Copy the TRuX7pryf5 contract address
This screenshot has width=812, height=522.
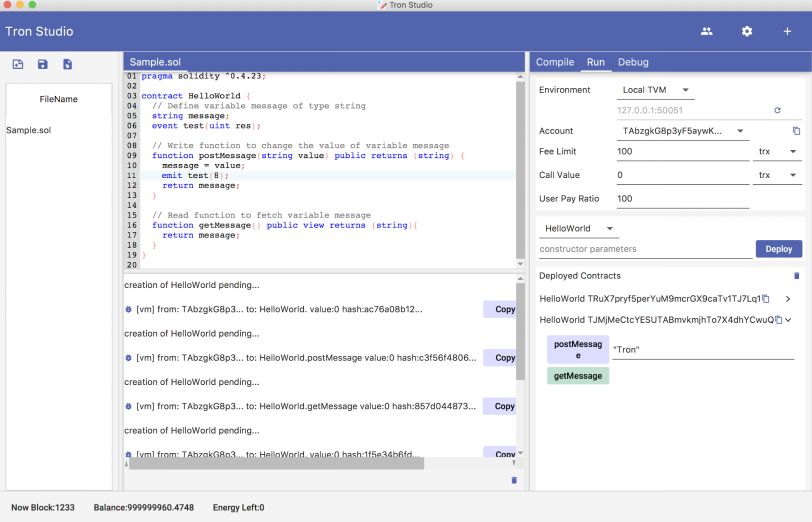[x=766, y=298]
